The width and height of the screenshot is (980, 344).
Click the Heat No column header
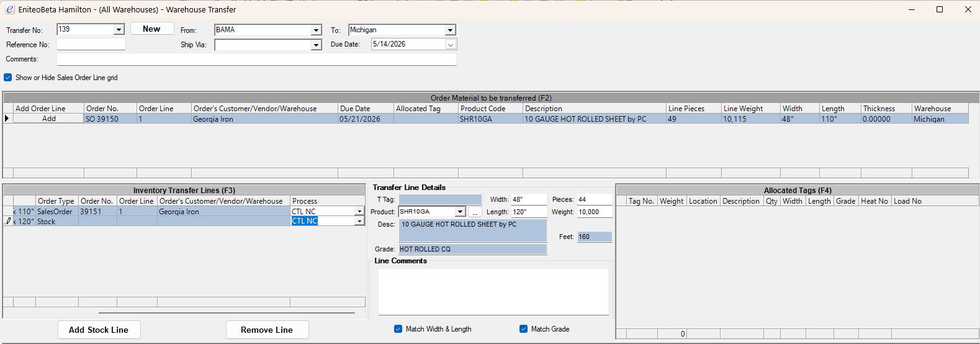(874, 201)
